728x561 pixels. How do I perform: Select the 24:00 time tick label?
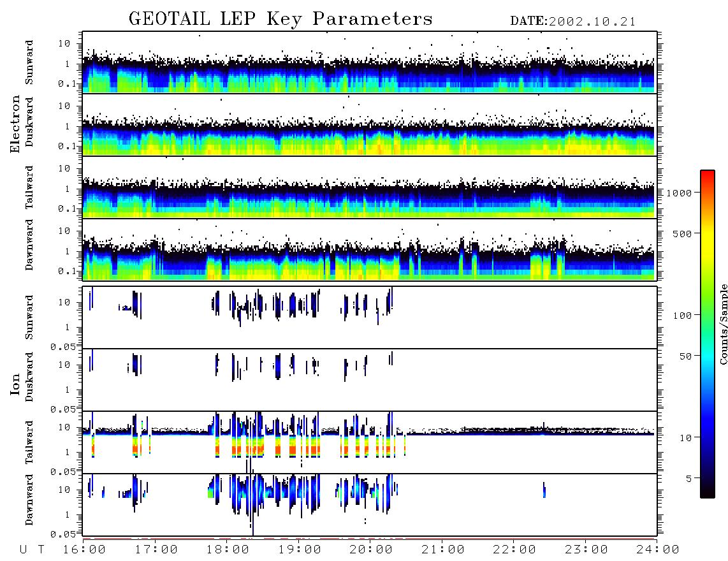(658, 550)
